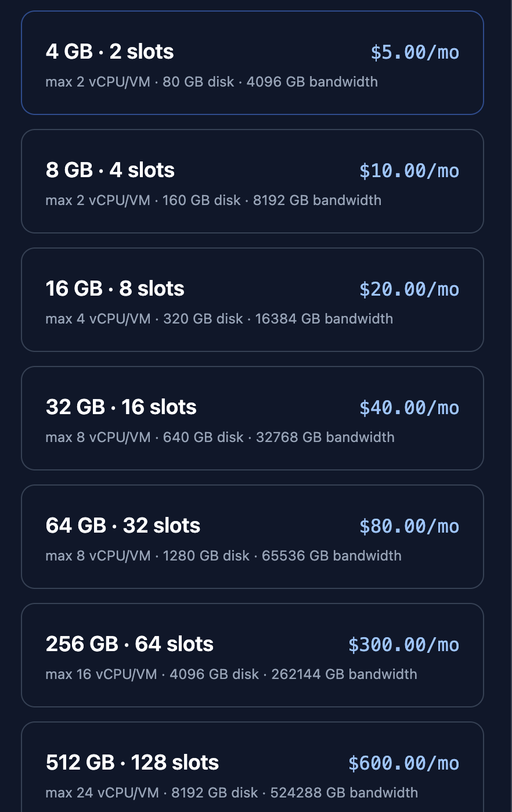Select the 256 GB · 64 slots plan
Image resolution: width=512 pixels, height=812 pixels.
coord(253,655)
